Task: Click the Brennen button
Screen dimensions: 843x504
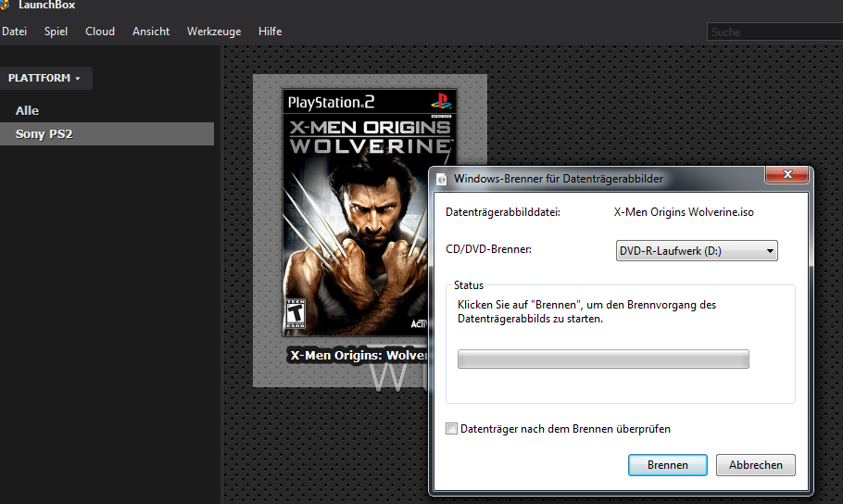Action: [x=668, y=465]
